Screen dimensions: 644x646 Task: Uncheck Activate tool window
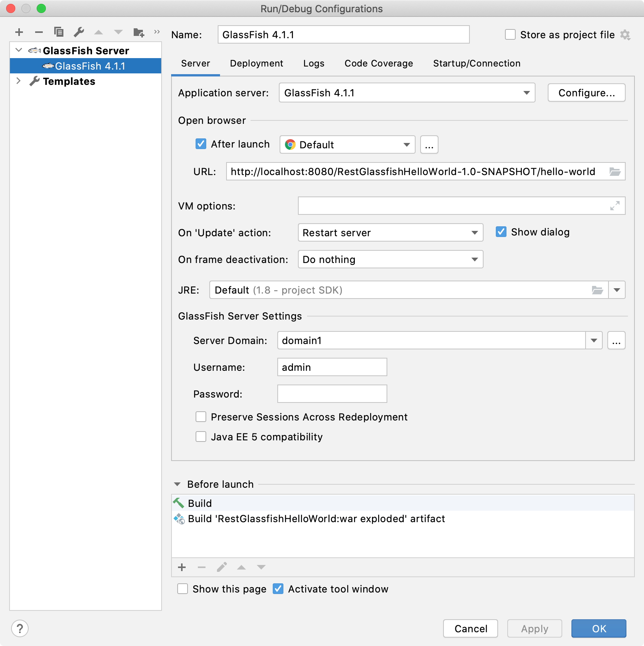[278, 589]
